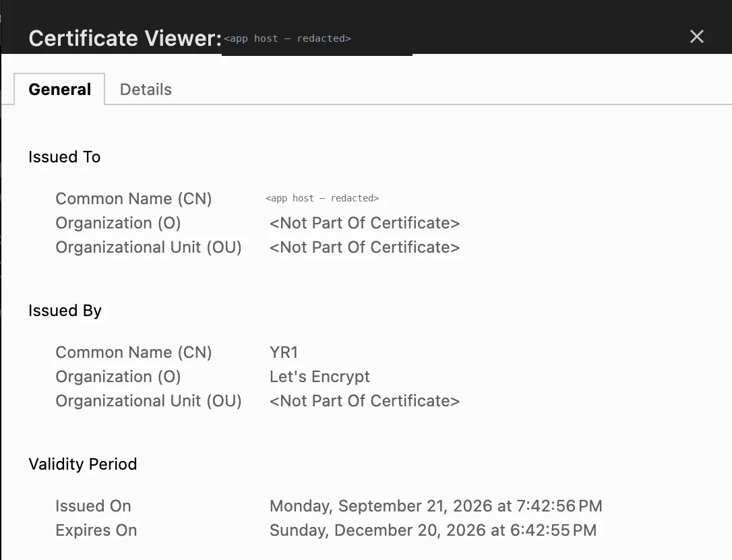
Task: Close the Certificate Viewer dialog
Action: point(696,36)
